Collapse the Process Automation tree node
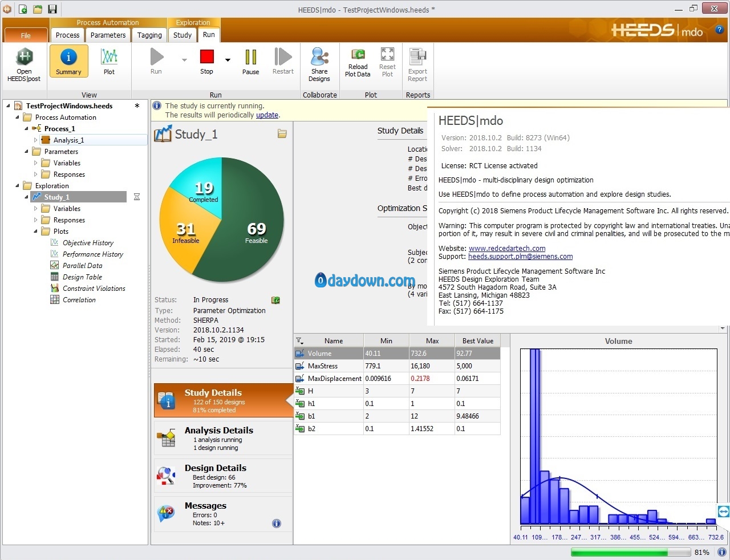Screen dimensions: 730x560 tap(17, 117)
